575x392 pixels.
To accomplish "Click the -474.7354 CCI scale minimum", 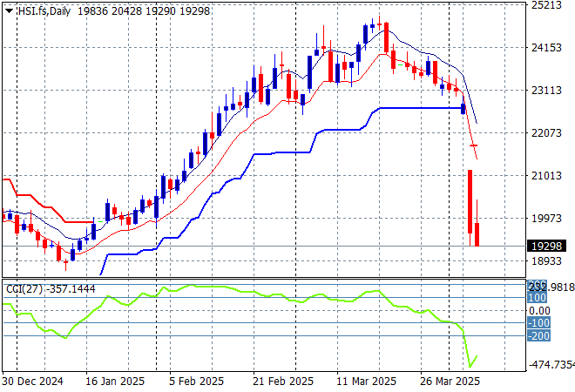I will (x=551, y=365).
